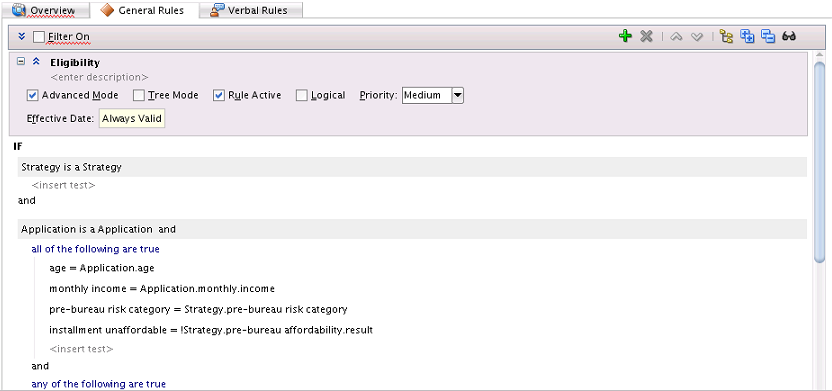Expand filter bar via the double-down chevron
This screenshot has width=832, height=391.
tap(22, 37)
